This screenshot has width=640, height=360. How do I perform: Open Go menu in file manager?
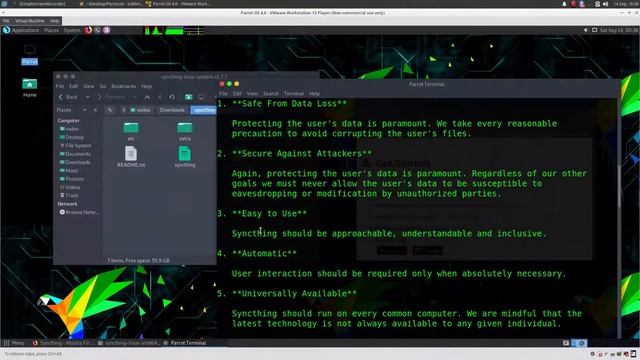[x=103, y=87]
